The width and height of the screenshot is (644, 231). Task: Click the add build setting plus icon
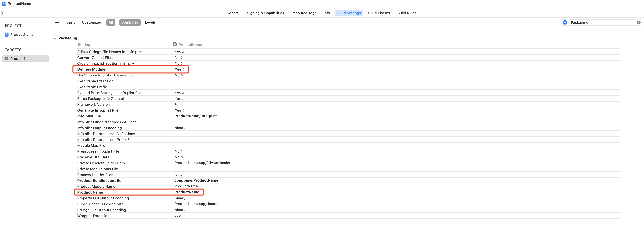pyautogui.click(x=57, y=22)
